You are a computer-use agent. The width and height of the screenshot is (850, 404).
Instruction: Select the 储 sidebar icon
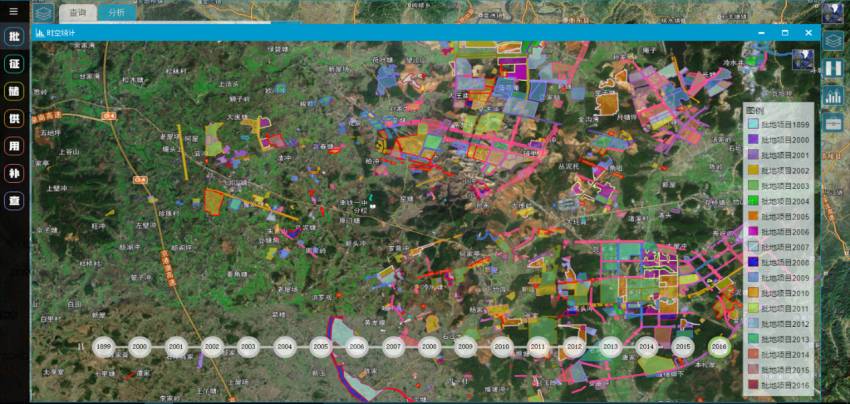[14, 92]
